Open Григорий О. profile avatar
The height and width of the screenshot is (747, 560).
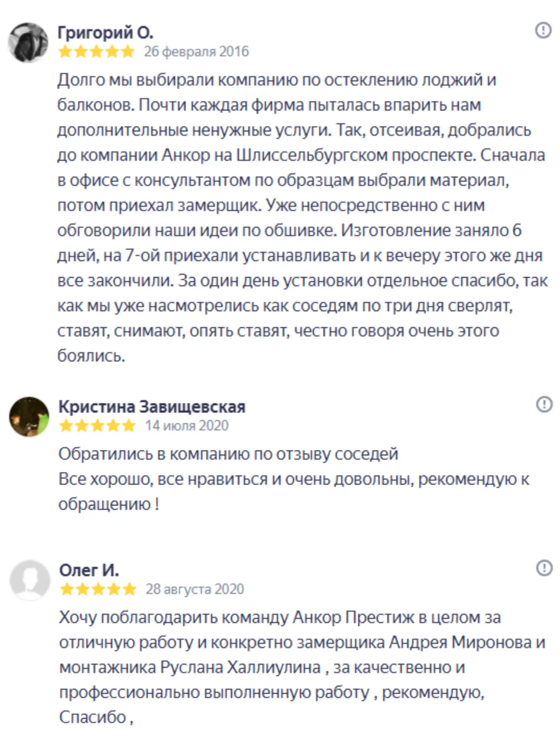click(x=28, y=42)
